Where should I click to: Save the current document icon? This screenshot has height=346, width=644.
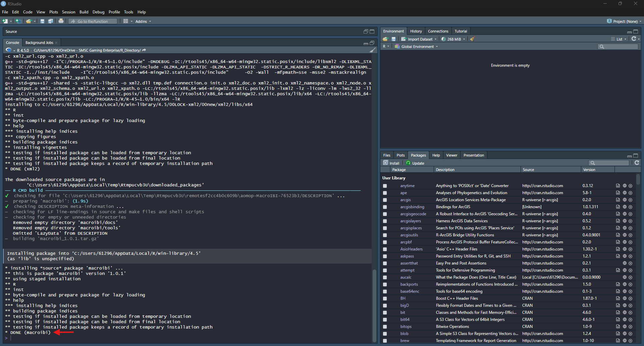point(42,21)
